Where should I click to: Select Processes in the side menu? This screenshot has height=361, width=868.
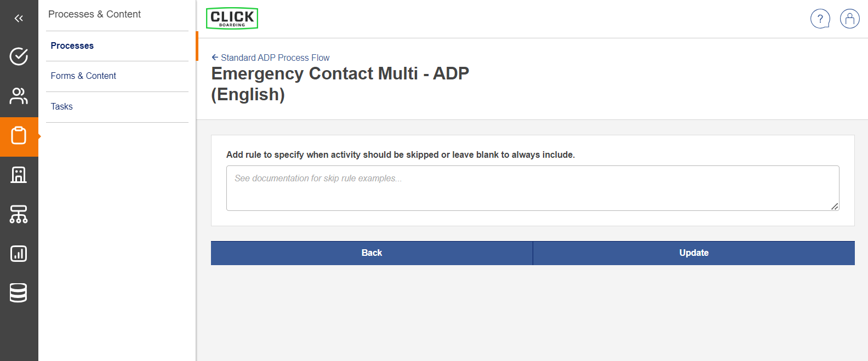point(72,46)
